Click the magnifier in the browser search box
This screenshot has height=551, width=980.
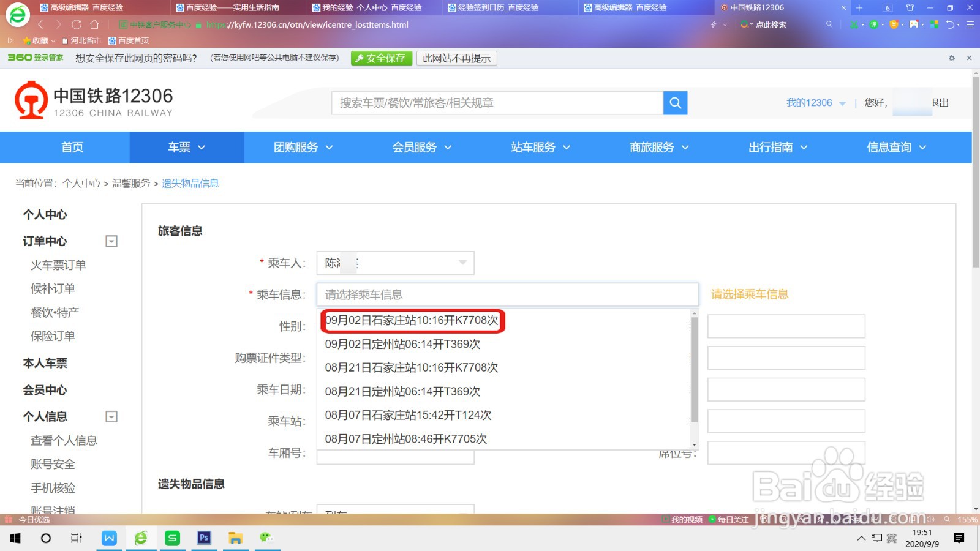pos(829,24)
